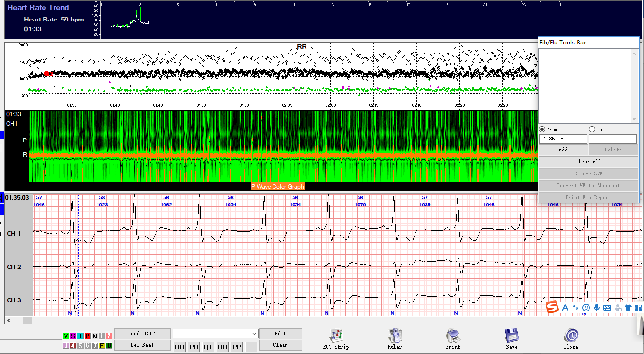Select beat template 4 box

click(73, 345)
